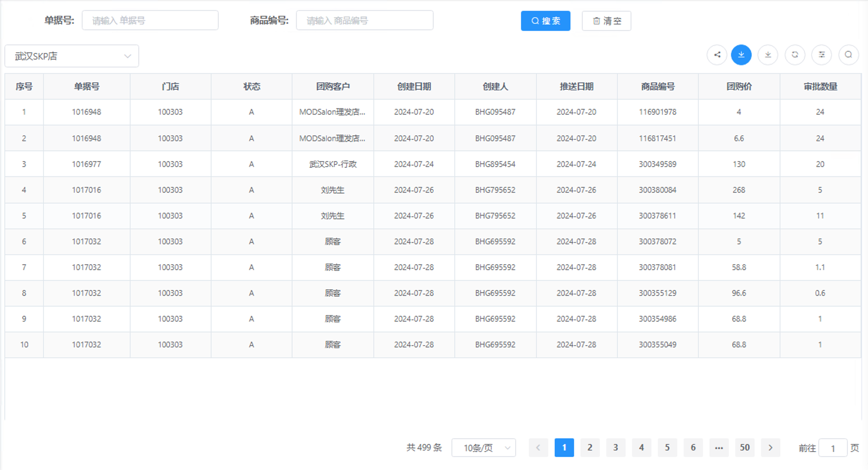Refresh the table with the refresh icon
This screenshot has height=470, width=868.
point(795,55)
